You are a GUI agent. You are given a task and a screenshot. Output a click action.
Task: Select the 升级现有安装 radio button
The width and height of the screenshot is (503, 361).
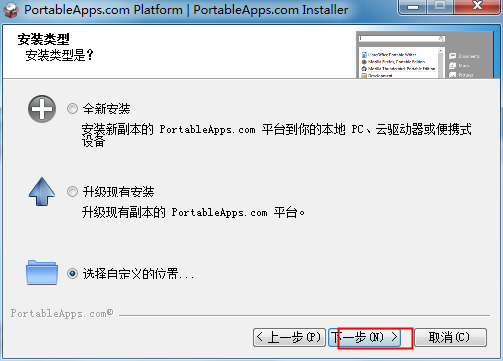pyautogui.click(x=72, y=192)
